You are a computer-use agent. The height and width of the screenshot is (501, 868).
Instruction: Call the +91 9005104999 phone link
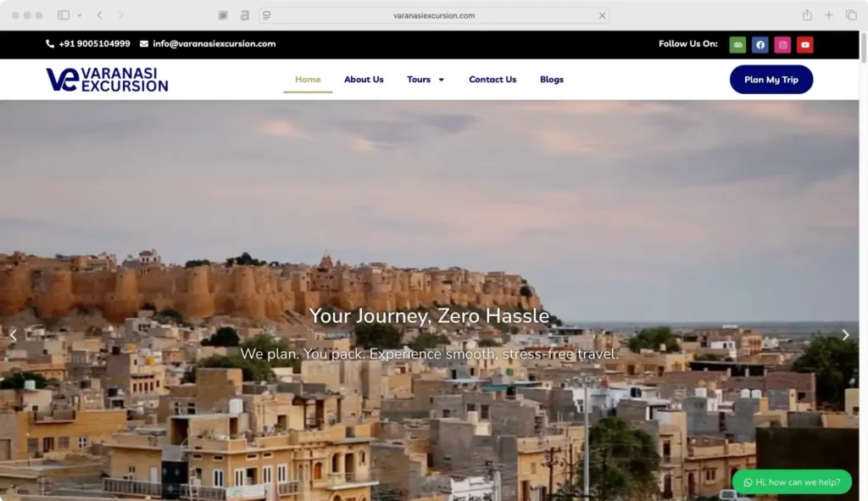pyautogui.click(x=93, y=44)
